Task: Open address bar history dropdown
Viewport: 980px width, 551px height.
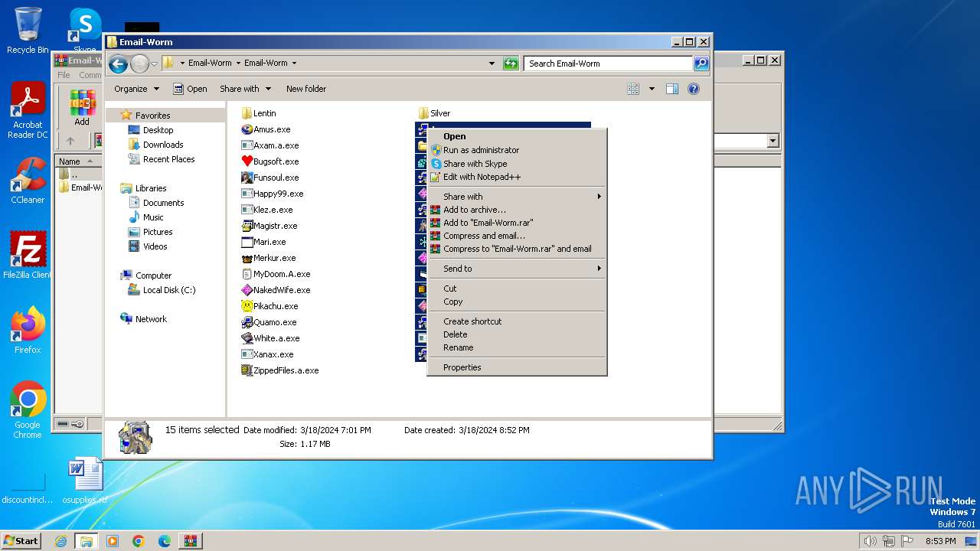Action: [492, 64]
